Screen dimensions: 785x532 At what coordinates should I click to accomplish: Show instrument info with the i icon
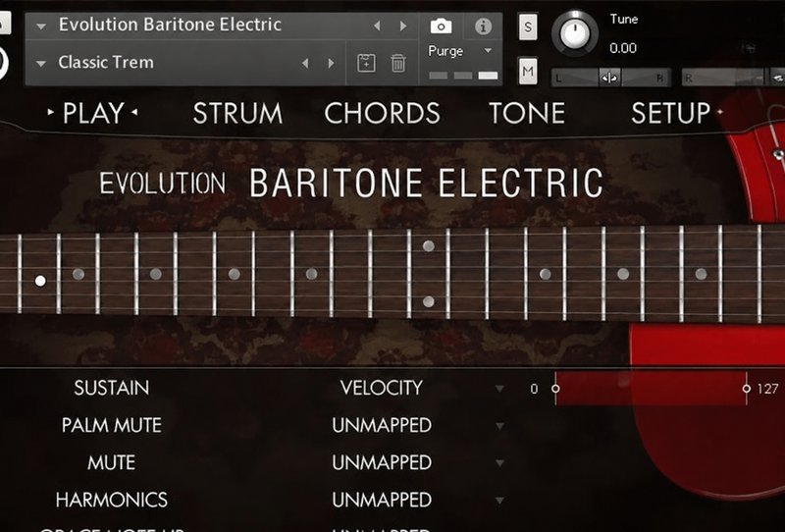click(483, 27)
